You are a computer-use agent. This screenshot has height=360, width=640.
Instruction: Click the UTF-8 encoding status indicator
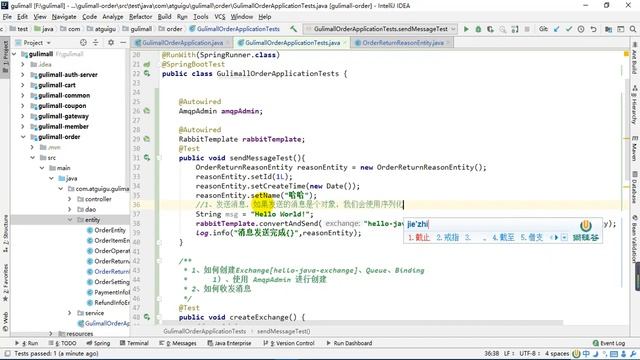pos(529,353)
